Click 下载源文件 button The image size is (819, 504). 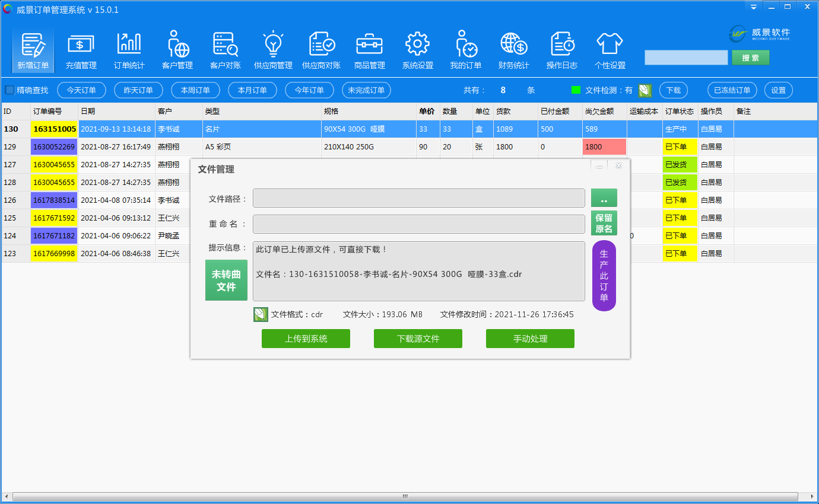(x=418, y=339)
